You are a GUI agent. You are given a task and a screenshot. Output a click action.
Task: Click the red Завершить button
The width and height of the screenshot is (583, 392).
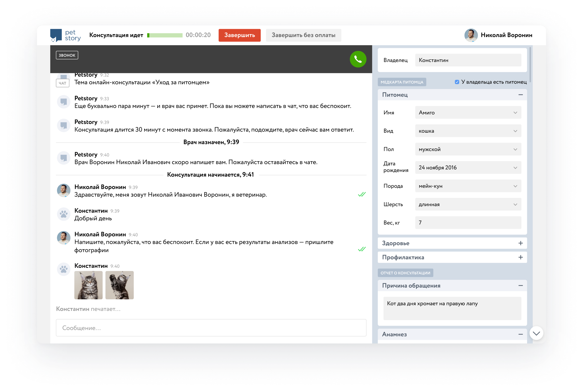[x=239, y=35]
